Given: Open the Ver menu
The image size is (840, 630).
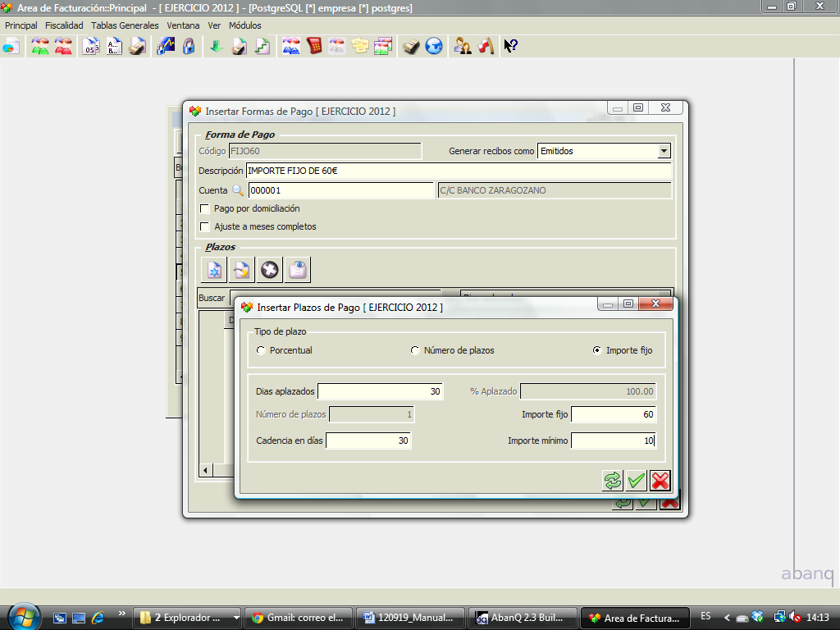Looking at the screenshot, I should [x=214, y=25].
